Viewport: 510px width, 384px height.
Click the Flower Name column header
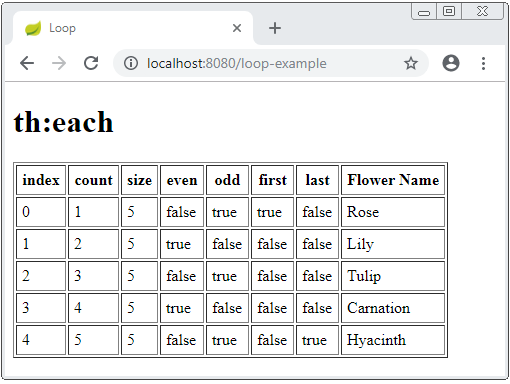click(x=393, y=180)
